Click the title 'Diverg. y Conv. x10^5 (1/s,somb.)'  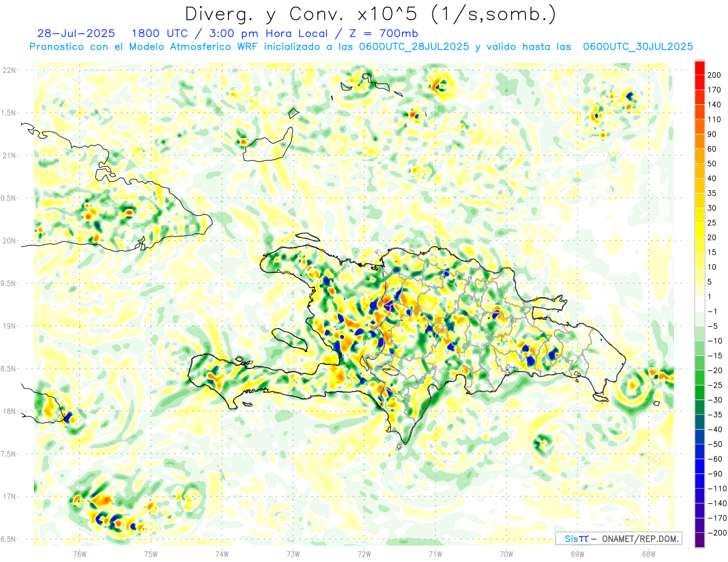tap(370, 14)
